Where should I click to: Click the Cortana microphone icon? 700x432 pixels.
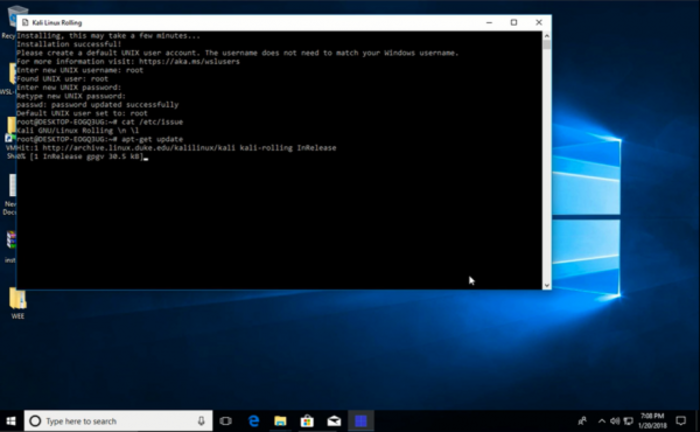click(x=201, y=421)
